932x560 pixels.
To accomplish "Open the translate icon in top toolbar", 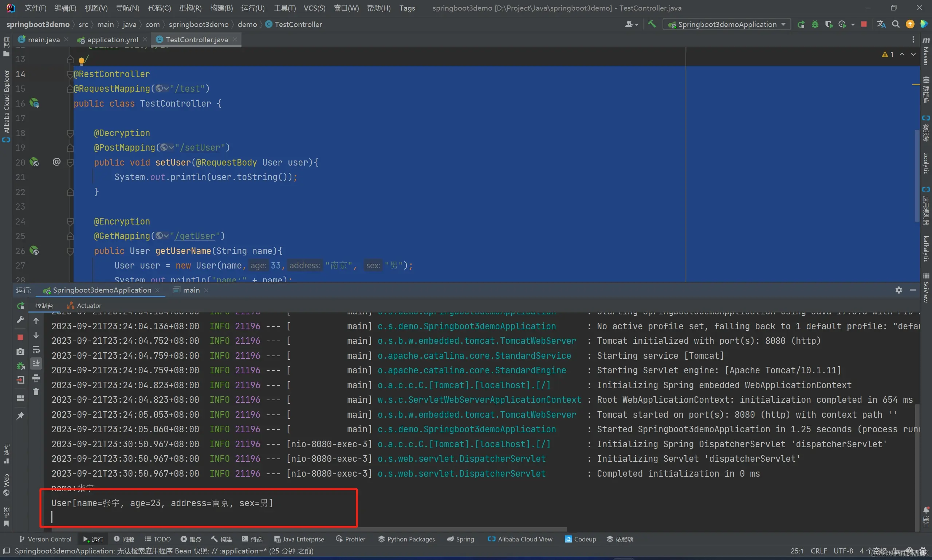I will click(x=881, y=24).
